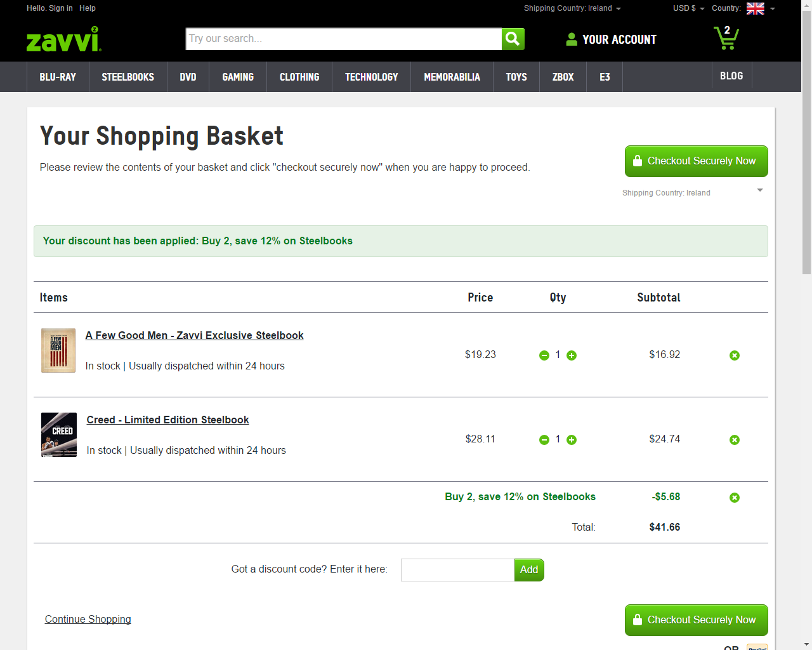Click the Add discount code button
812x650 pixels.
point(529,570)
